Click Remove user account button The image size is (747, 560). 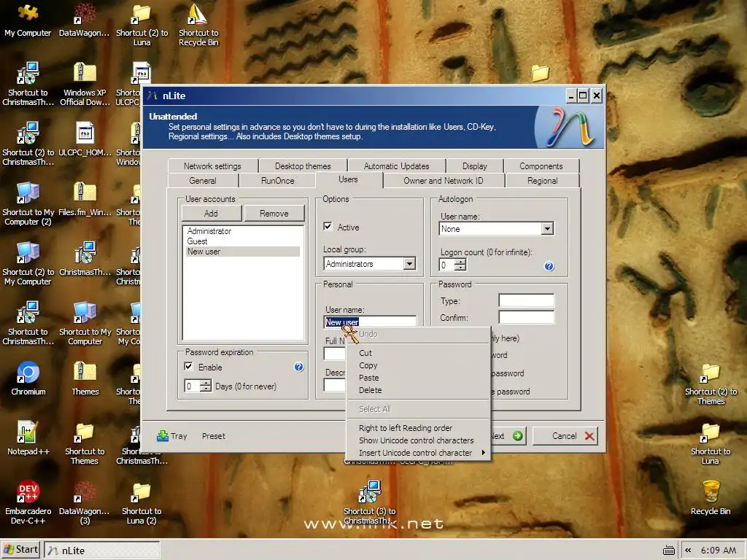pos(274,214)
